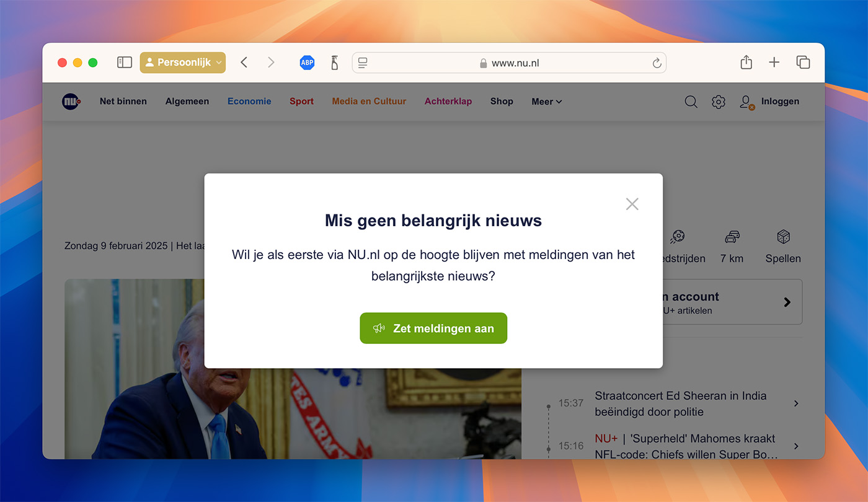Show the tab overview icon
The width and height of the screenshot is (868, 502).
click(803, 63)
